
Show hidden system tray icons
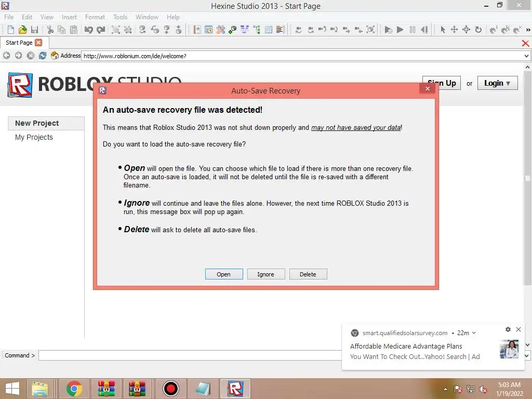coord(445,389)
